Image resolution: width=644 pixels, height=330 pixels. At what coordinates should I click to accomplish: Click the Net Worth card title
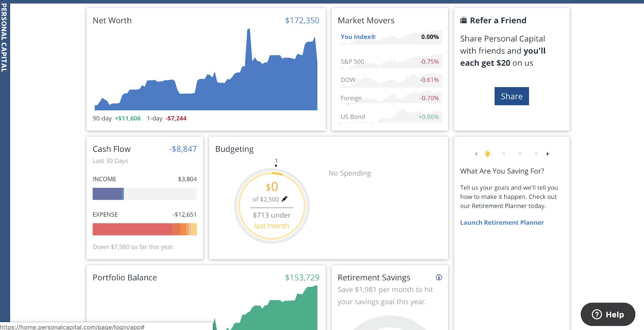point(112,21)
